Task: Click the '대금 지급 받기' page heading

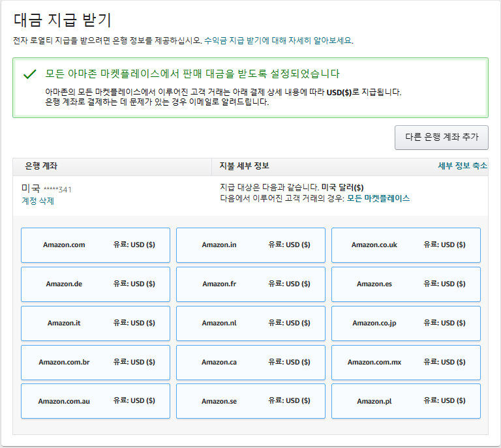Action: 63,20
